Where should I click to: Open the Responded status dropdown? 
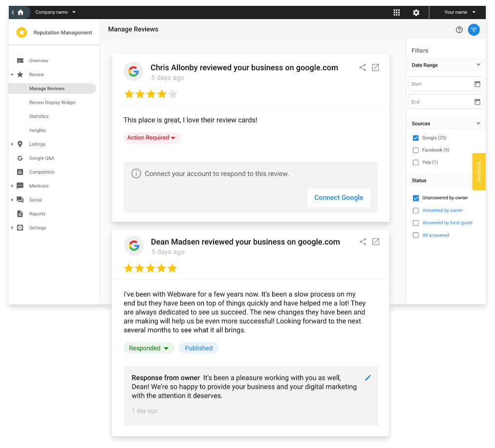[x=149, y=348]
